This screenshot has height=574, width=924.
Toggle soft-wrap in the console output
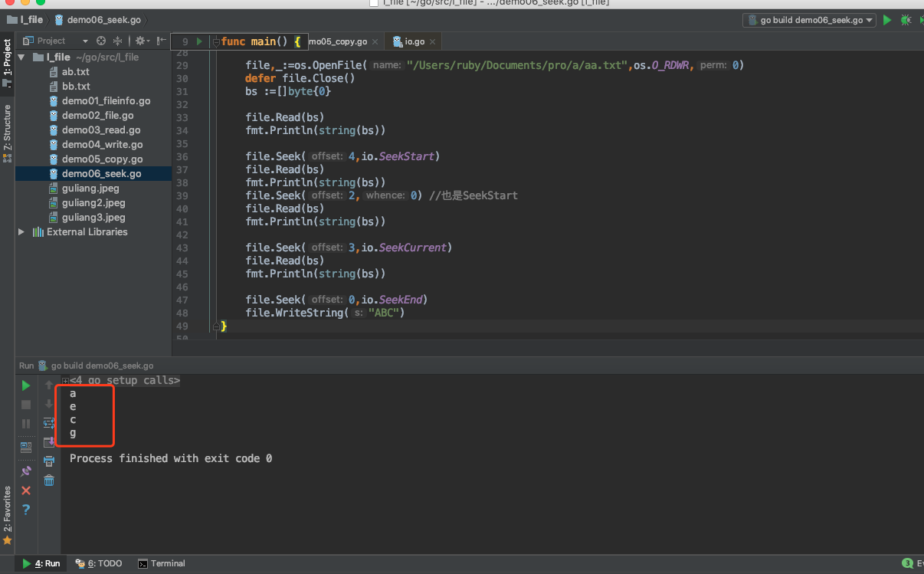pos(49,423)
